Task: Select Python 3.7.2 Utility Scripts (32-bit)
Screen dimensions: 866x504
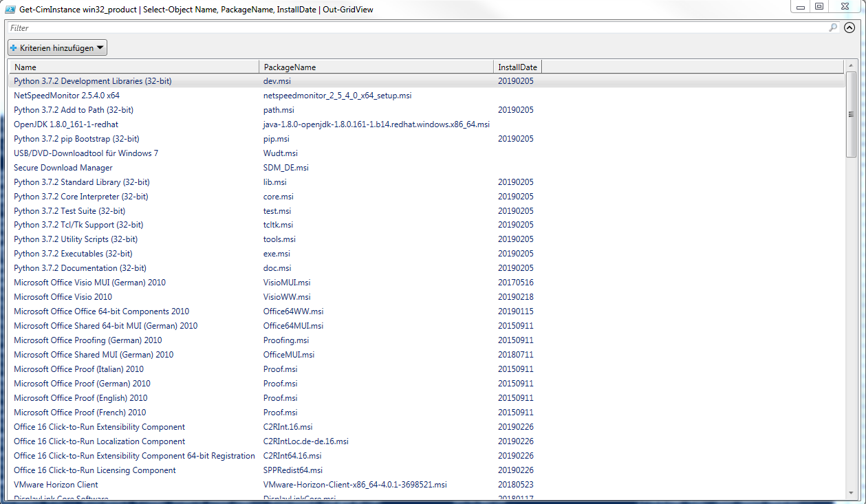Action: (426, 239)
